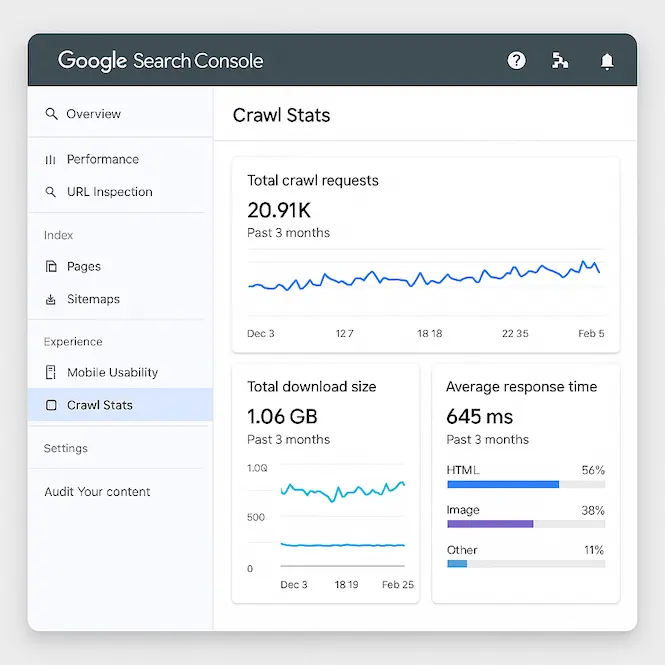Click the Google Search Console logo
Image resolution: width=665 pixels, height=665 pixels.
[x=161, y=61]
